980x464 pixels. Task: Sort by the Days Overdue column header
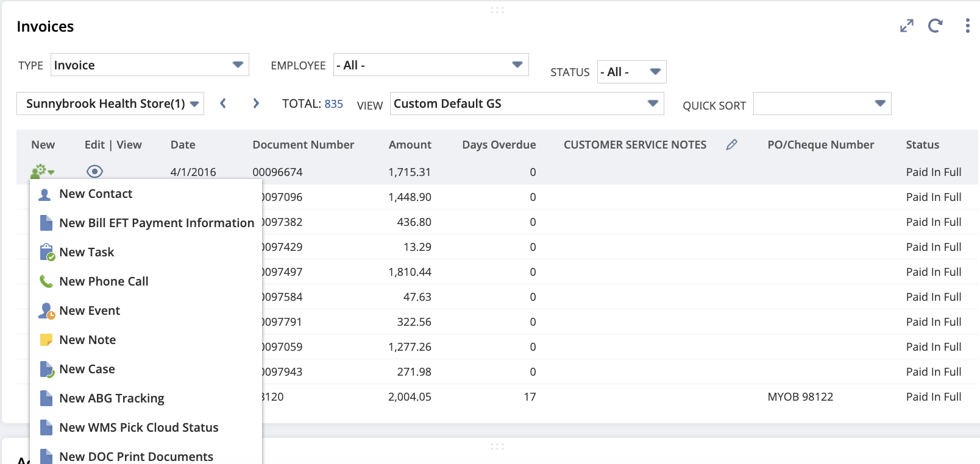(x=499, y=145)
